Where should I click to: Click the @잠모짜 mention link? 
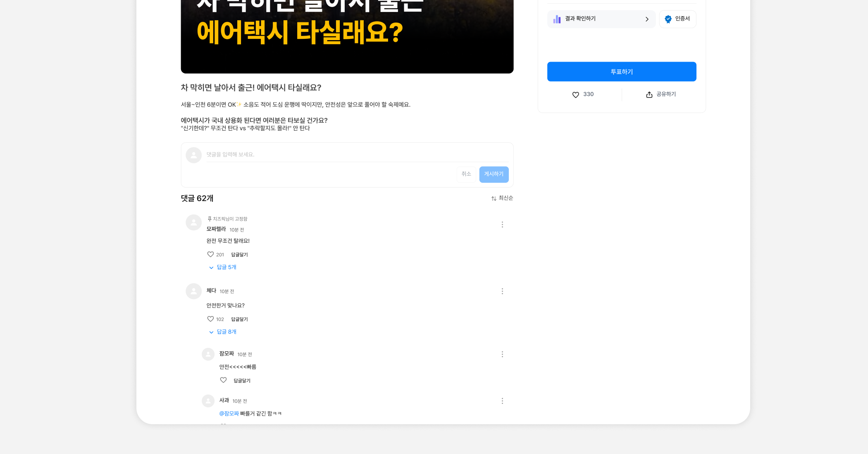point(229,413)
